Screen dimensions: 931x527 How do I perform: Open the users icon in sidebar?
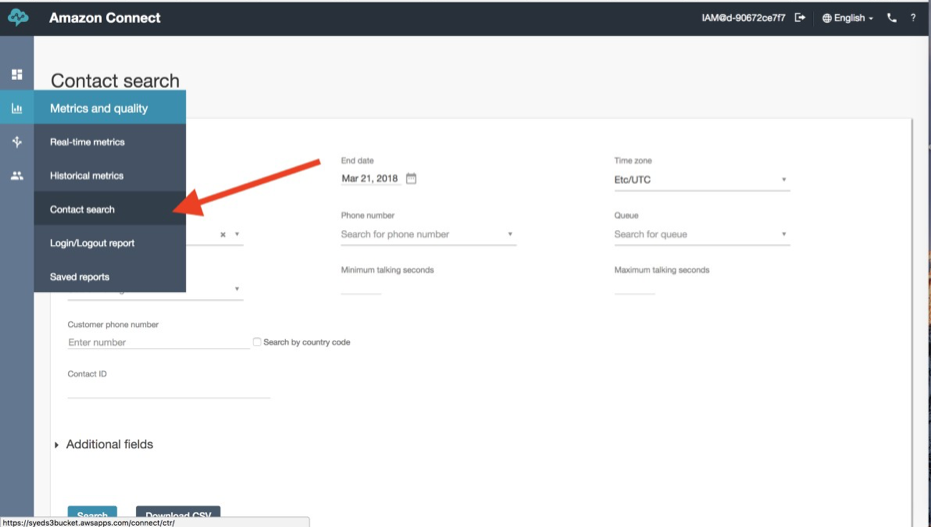click(x=17, y=176)
